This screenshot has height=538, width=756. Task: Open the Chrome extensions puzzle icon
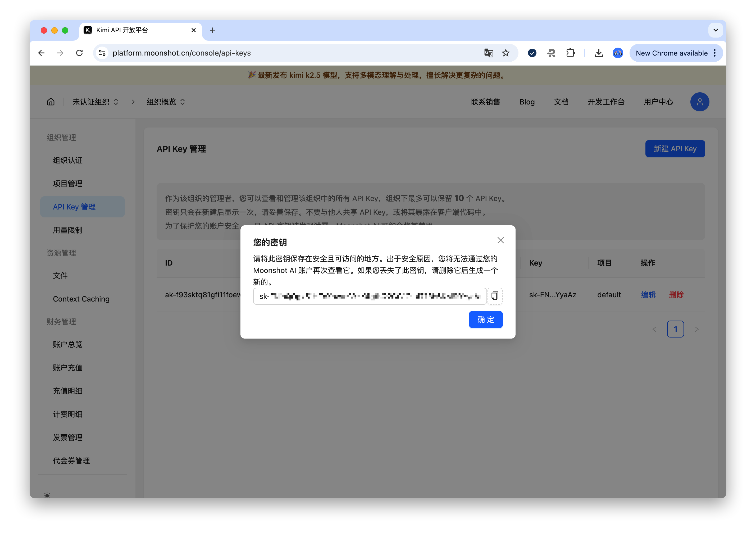pyautogui.click(x=571, y=53)
